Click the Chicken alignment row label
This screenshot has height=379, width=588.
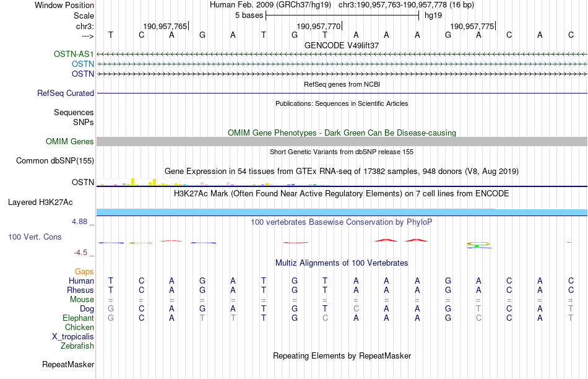79,327
